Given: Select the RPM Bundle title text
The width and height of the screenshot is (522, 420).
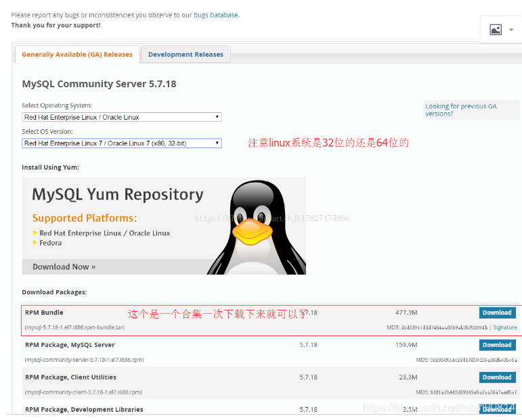Looking at the screenshot, I should click(44, 312).
